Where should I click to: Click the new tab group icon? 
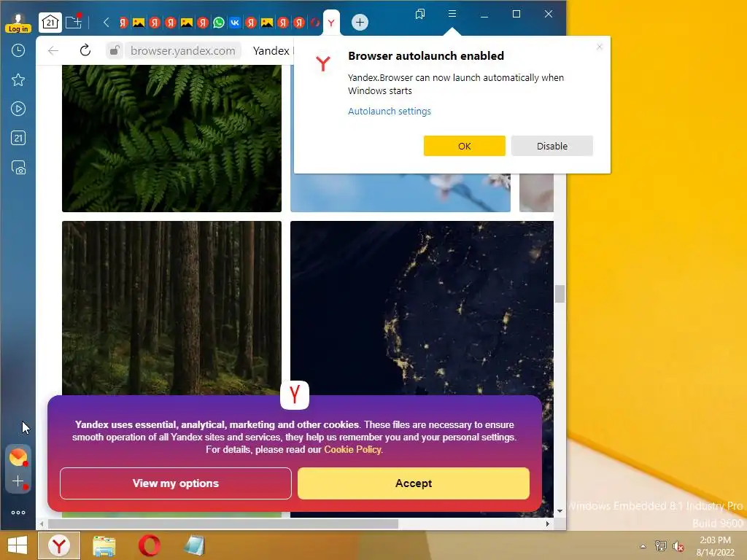click(74, 22)
